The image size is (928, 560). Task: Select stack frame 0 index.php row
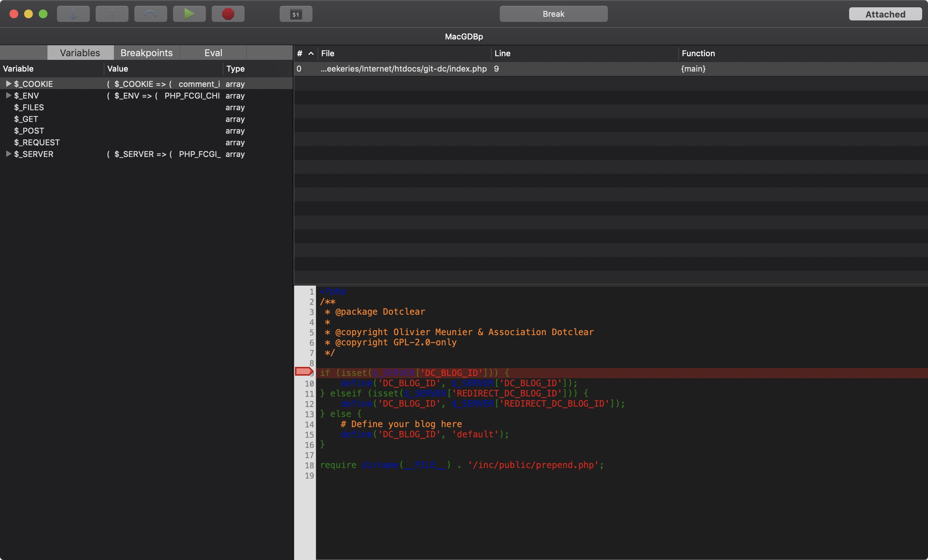(403, 69)
